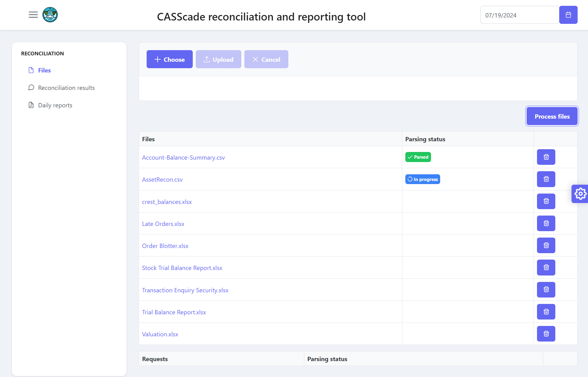Delete the Account-Balance-Summary.csv file
The width and height of the screenshot is (588, 377).
click(546, 157)
